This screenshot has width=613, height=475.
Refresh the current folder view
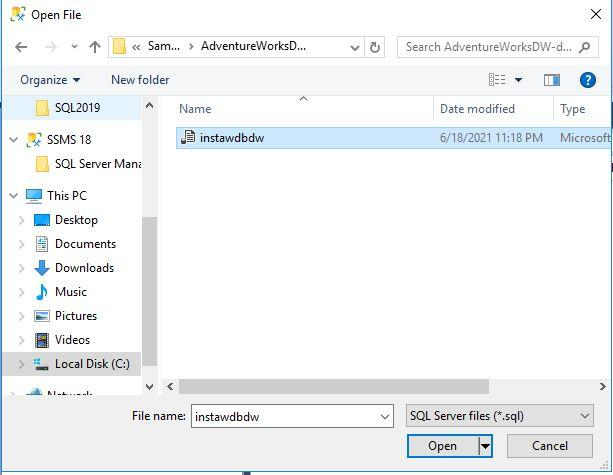pyautogui.click(x=375, y=48)
